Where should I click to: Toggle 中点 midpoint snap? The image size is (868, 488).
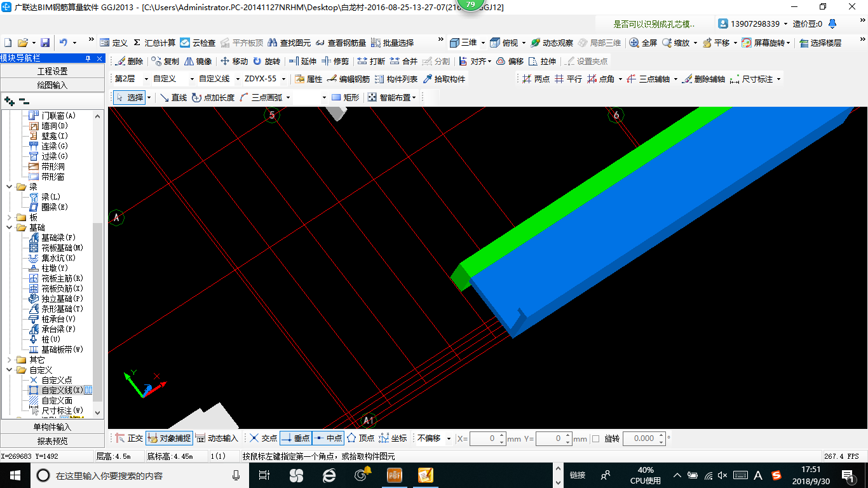[328, 438]
